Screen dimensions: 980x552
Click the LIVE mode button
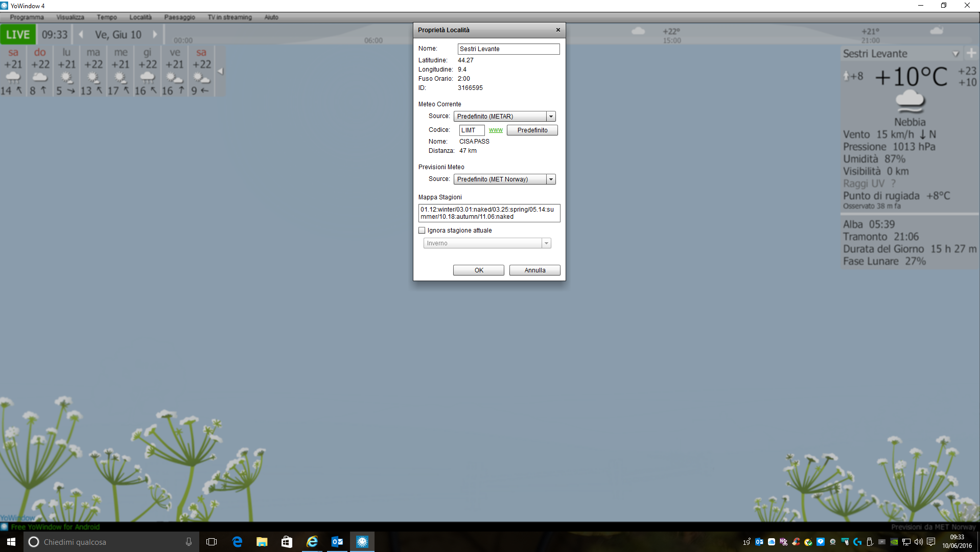pos(18,35)
